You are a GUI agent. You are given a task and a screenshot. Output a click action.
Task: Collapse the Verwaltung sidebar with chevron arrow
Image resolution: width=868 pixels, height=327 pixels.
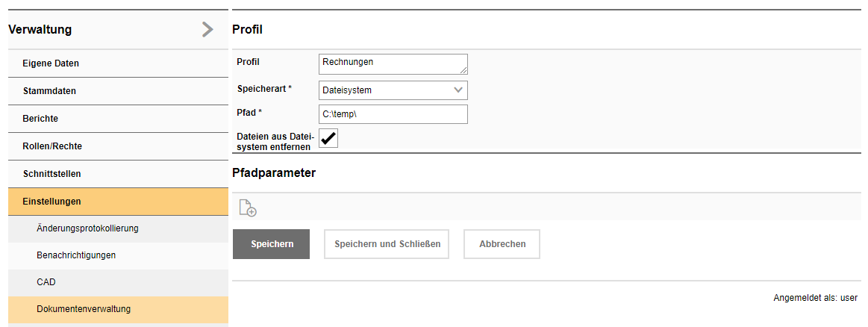pos(207,30)
